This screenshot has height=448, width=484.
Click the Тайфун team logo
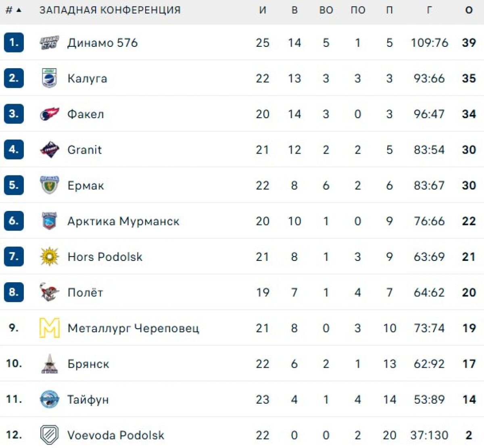pyautogui.click(x=50, y=399)
